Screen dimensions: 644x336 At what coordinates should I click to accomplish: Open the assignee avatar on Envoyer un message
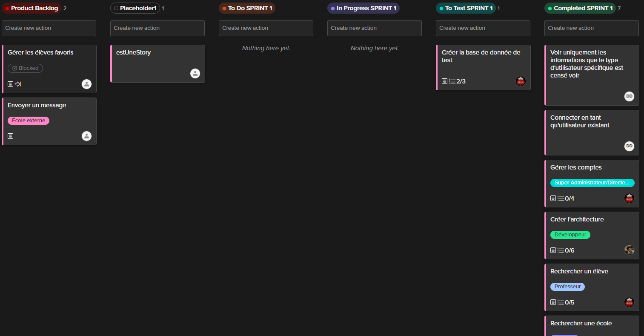(x=86, y=136)
